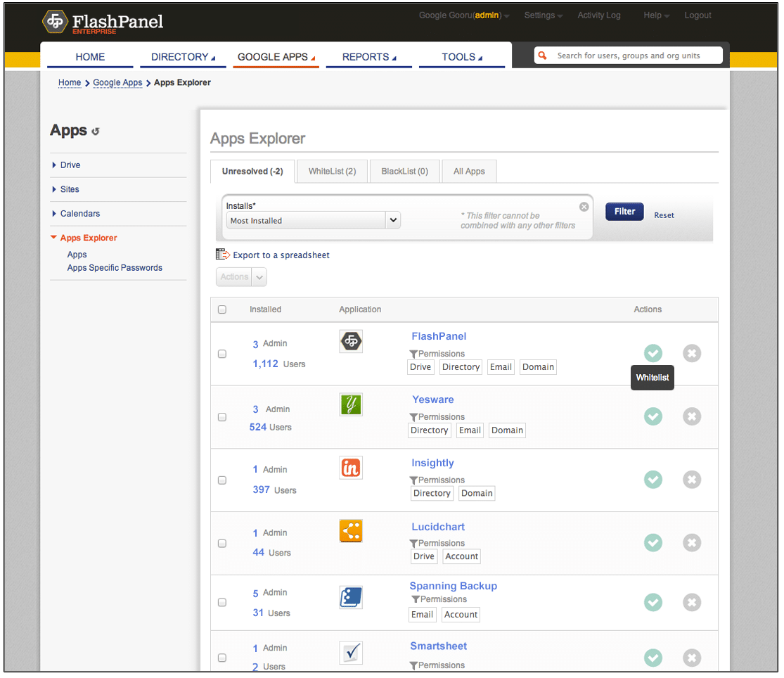Open the TOOLS nav menu
The image size is (784, 678).
click(x=462, y=57)
